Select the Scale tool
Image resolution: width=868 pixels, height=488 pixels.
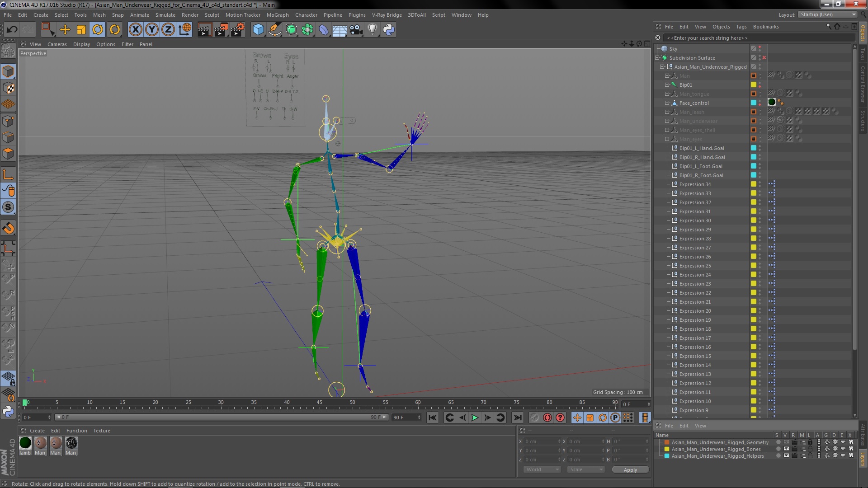[x=81, y=30]
